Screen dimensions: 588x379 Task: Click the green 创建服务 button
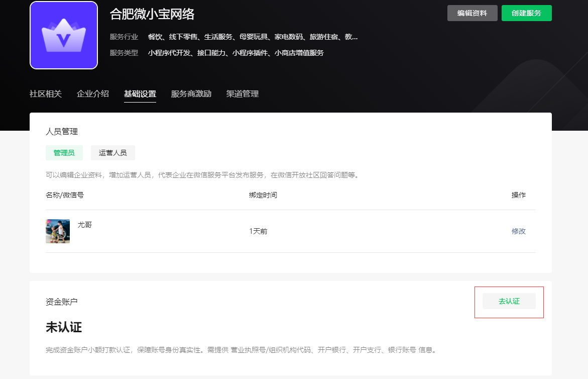pos(527,13)
